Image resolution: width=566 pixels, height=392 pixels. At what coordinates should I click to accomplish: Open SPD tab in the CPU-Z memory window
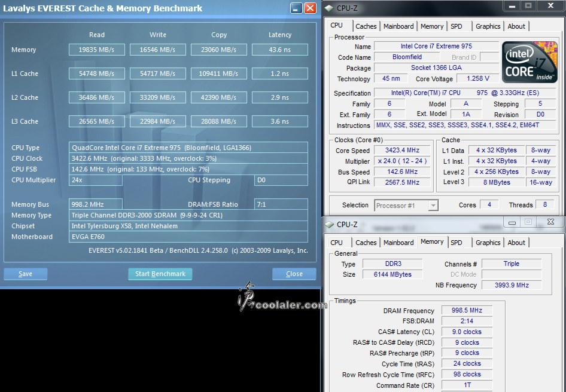click(457, 243)
